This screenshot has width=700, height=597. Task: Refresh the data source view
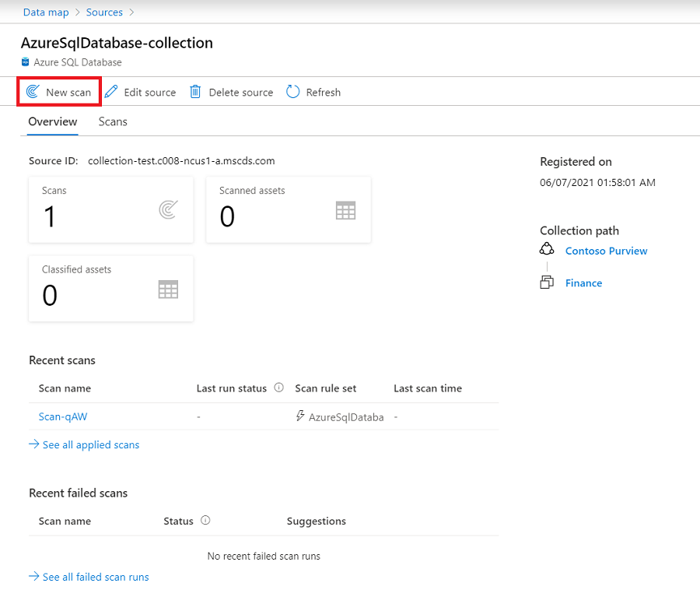click(292, 92)
